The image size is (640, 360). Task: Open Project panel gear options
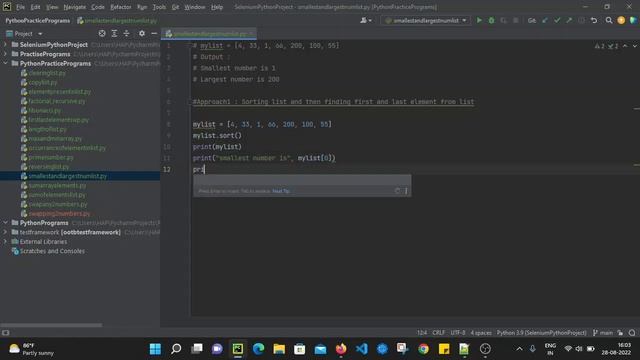click(142, 33)
